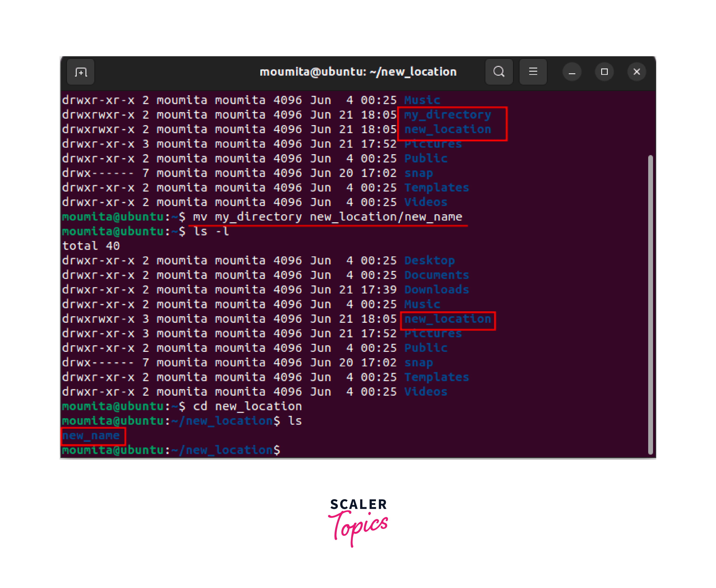The width and height of the screenshot is (716, 588).
Task: Select the Templates directory listing
Action: point(437,377)
